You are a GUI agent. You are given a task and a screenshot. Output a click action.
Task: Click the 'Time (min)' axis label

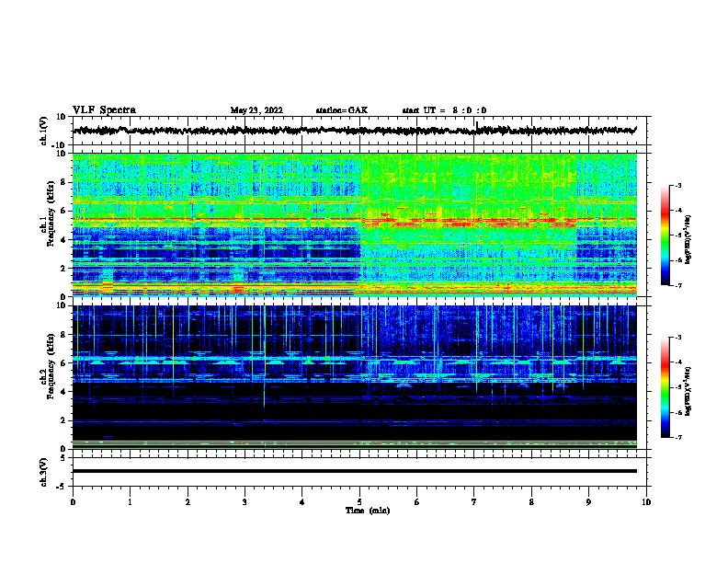coord(368,511)
